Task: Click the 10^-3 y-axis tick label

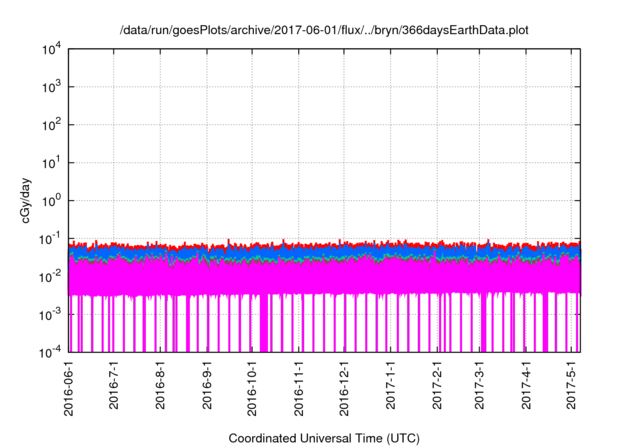Action: click(x=50, y=314)
